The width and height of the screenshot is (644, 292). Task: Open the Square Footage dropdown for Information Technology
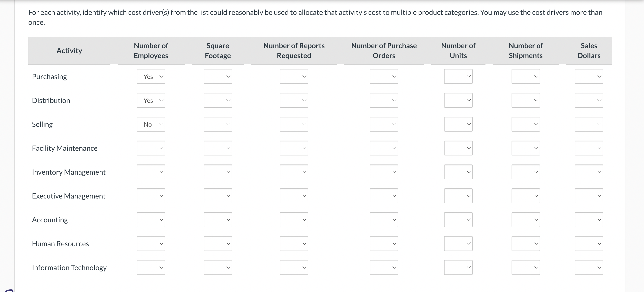point(217,267)
